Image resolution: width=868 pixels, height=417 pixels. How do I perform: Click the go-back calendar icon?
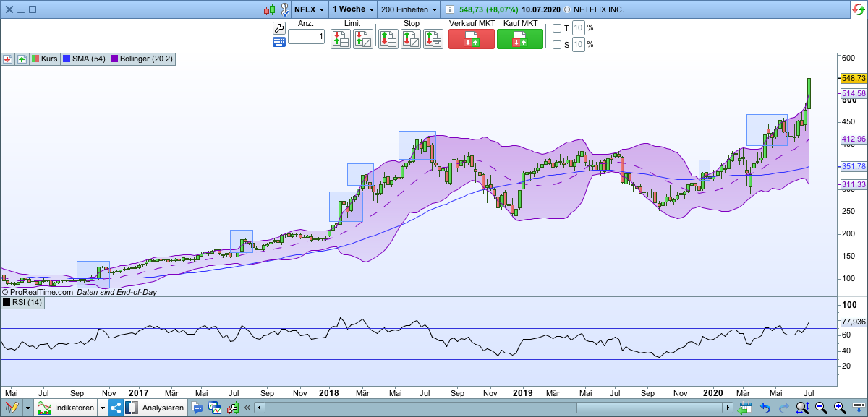[x=745, y=407]
